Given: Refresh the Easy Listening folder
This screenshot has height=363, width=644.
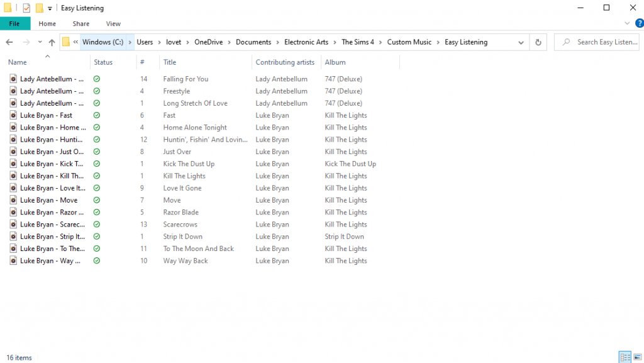Looking at the screenshot, I should pos(538,42).
